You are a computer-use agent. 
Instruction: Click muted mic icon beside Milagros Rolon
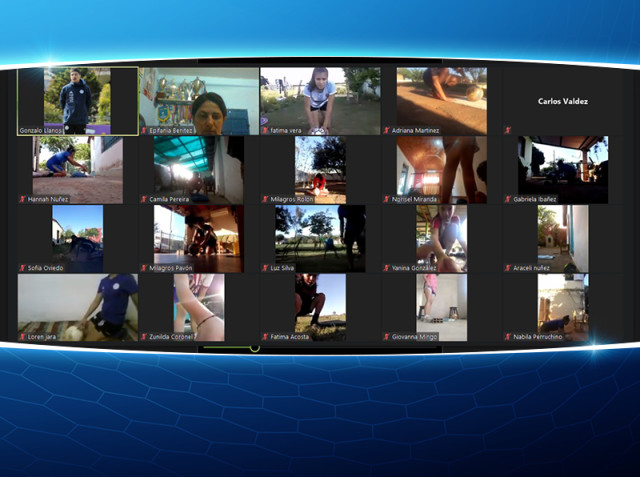pos(265,199)
